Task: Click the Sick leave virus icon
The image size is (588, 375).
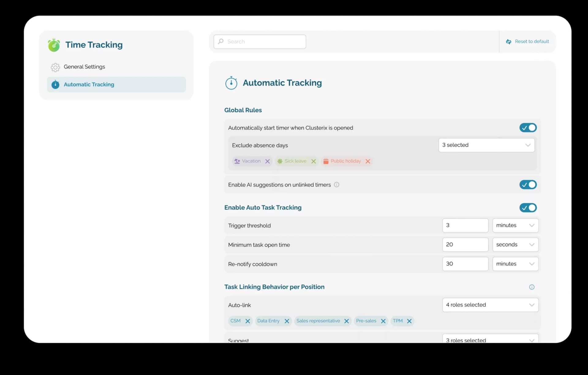Action: pyautogui.click(x=280, y=161)
